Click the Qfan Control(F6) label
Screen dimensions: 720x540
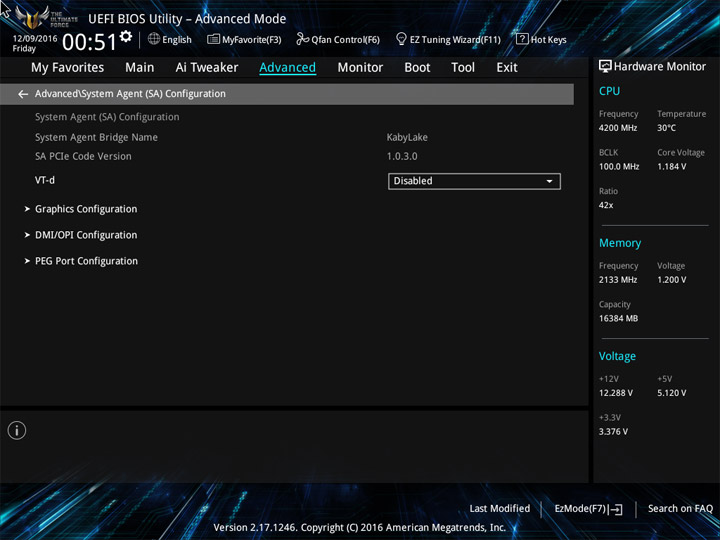pos(345,40)
